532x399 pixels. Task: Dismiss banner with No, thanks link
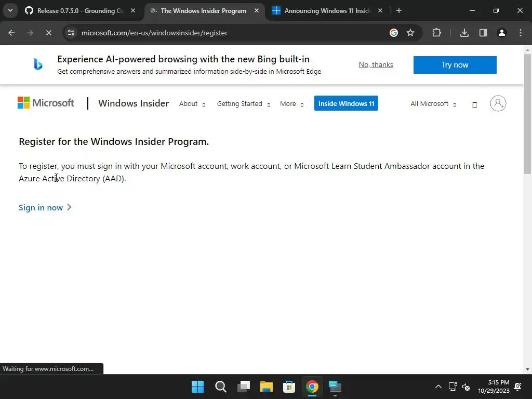(376, 65)
